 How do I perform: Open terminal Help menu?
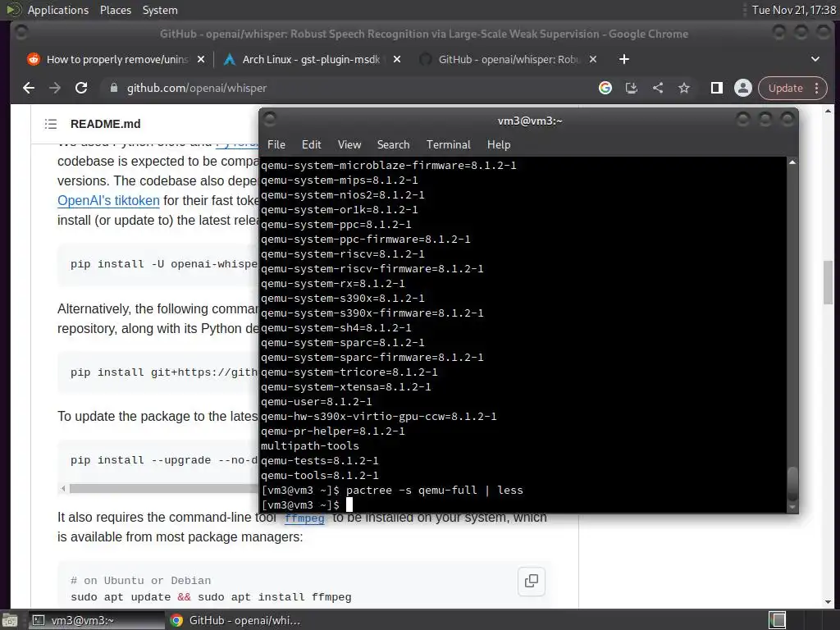(x=499, y=144)
